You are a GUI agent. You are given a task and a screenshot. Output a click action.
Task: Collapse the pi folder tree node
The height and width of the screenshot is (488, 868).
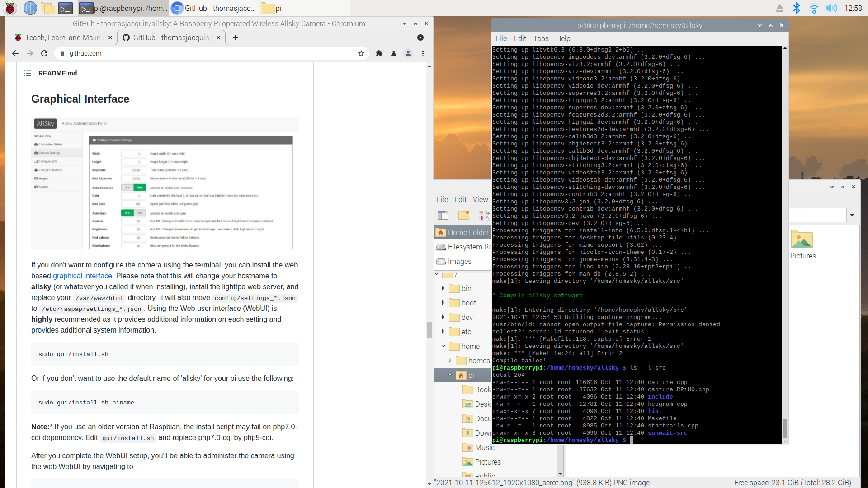point(450,375)
